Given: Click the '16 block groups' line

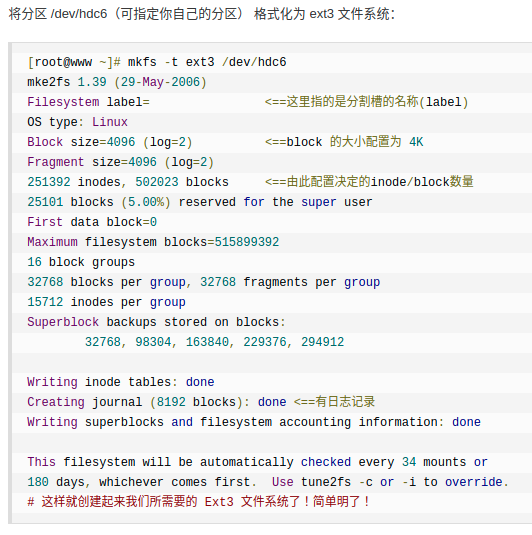Looking at the screenshot, I should pyautogui.click(x=81, y=262).
